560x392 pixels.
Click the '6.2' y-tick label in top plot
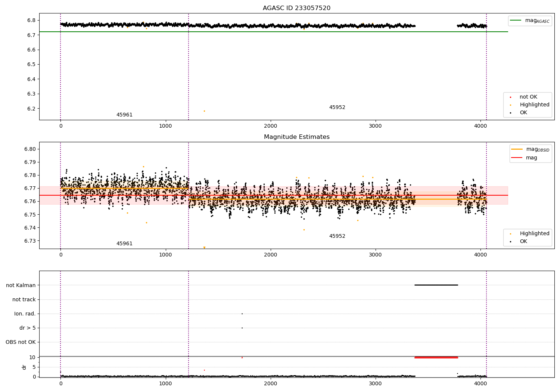(32, 109)
